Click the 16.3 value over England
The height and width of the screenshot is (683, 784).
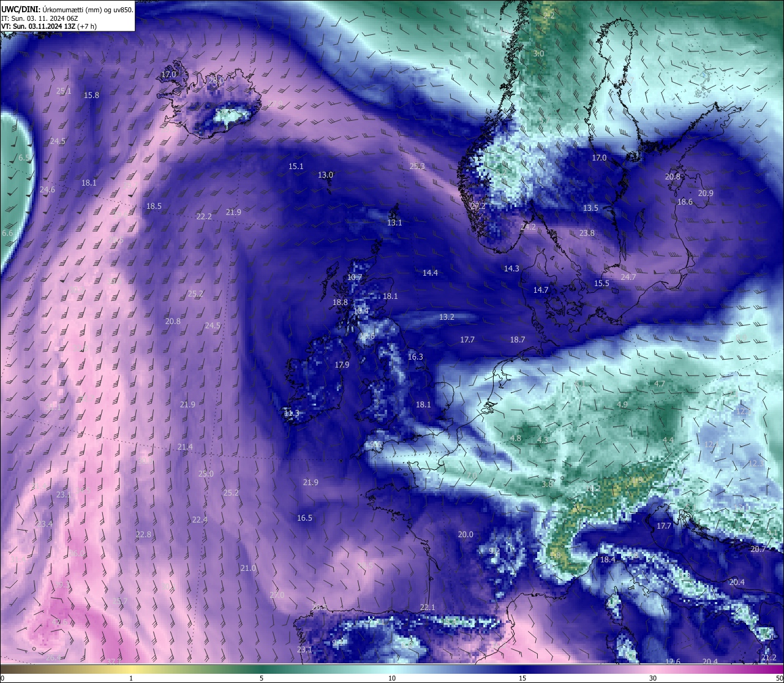[x=415, y=357]
